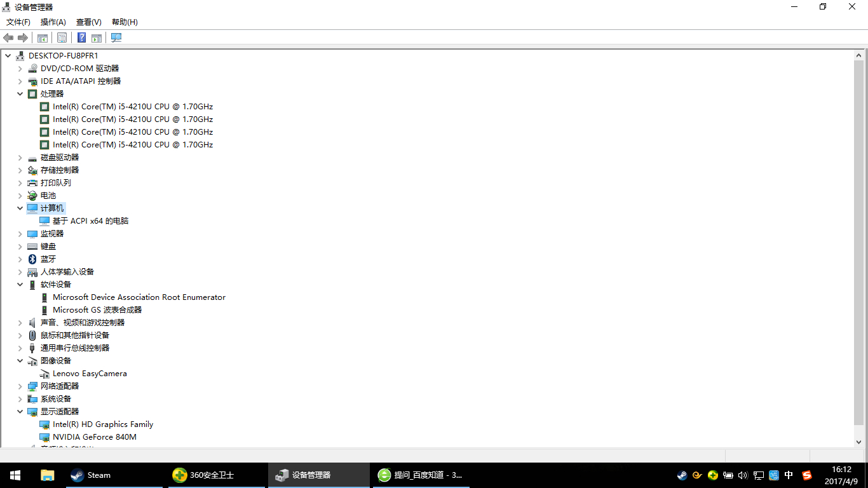The width and height of the screenshot is (868, 488).
Task: Collapse the 图像设备 node
Action: pyautogui.click(x=20, y=360)
